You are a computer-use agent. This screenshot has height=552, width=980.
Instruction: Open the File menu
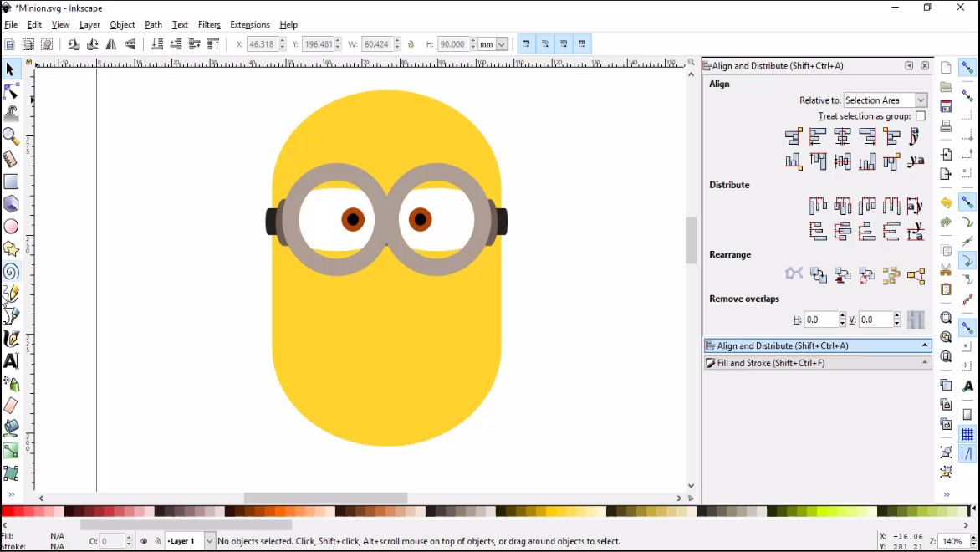click(11, 25)
